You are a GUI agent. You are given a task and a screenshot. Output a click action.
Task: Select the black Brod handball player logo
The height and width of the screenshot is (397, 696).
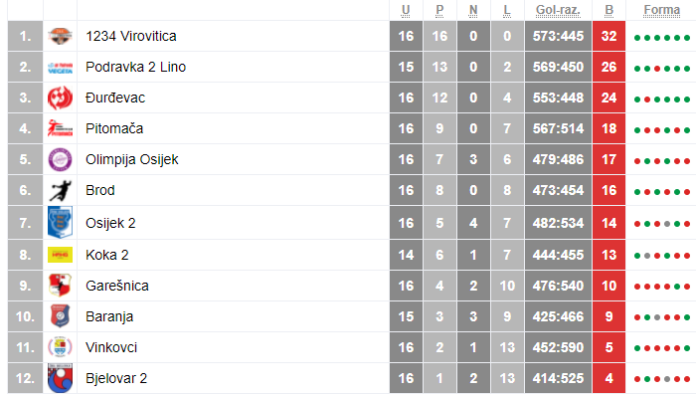[x=60, y=191]
